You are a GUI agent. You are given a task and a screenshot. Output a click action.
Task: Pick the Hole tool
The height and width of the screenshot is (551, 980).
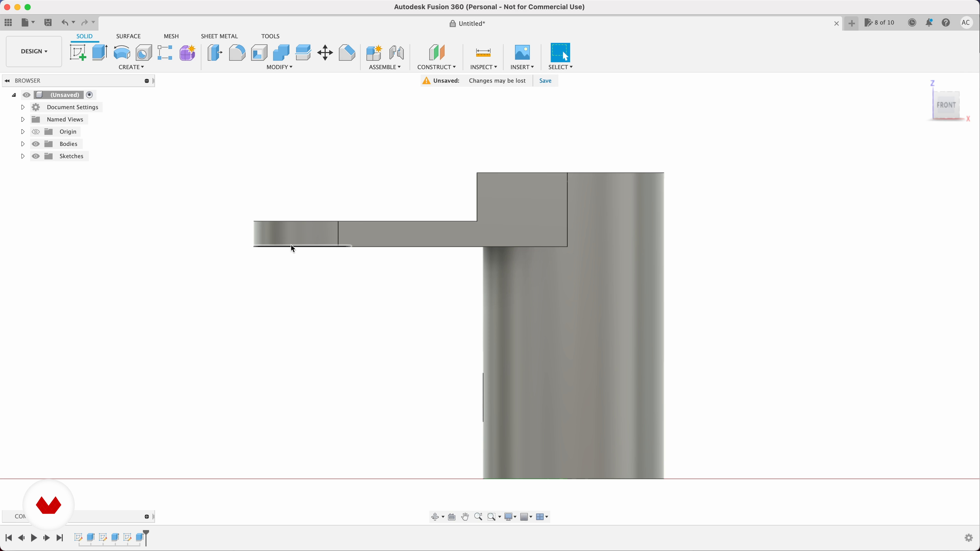pos(144,53)
